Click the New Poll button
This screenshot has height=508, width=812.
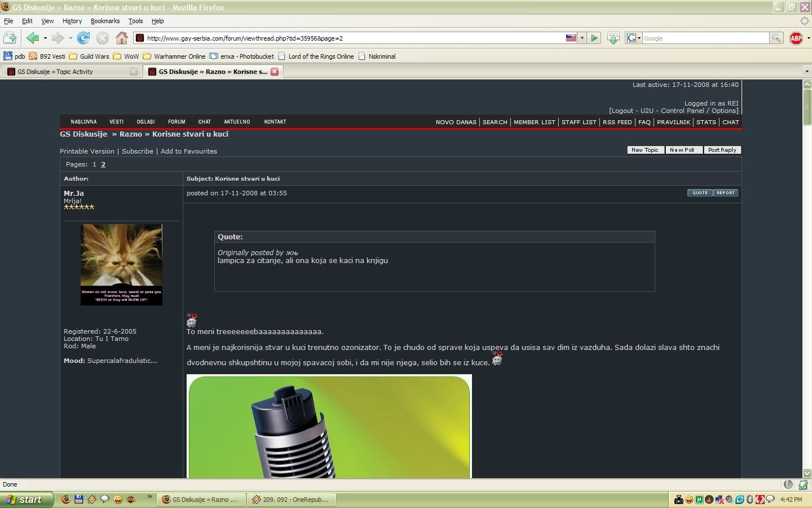pyautogui.click(x=684, y=150)
